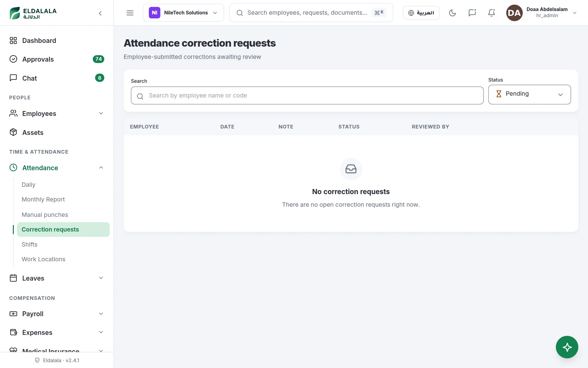This screenshot has width=588, height=368.
Task: Switch language to العربية
Action: pos(421,13)
